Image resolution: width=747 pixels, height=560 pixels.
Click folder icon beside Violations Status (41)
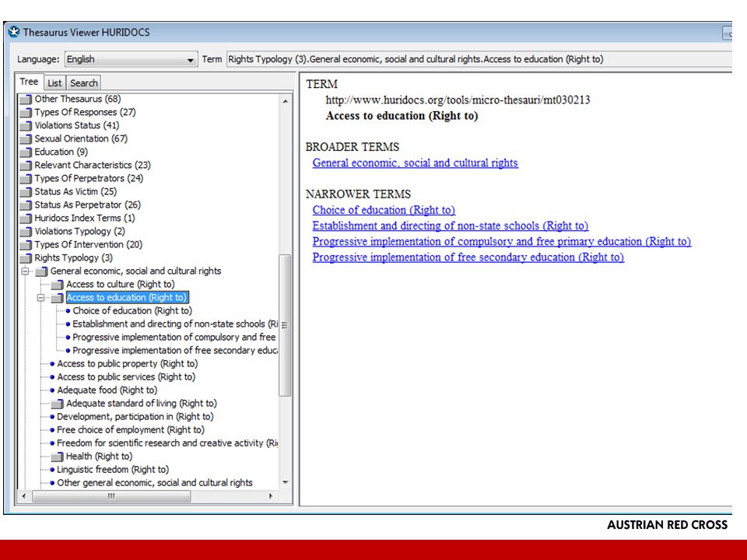tap(26, 126)
